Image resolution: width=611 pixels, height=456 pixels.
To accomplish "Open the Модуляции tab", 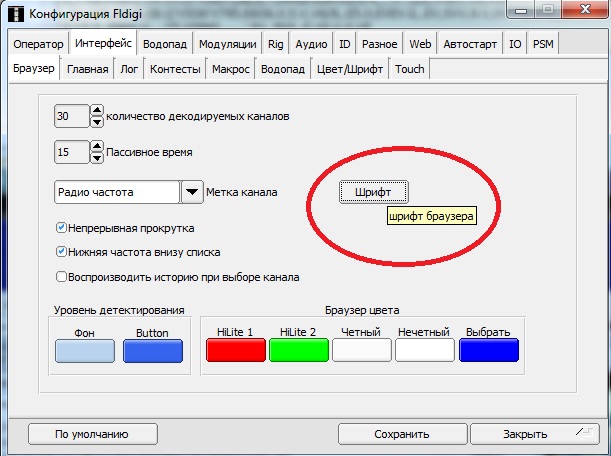I will click(228, 44).
